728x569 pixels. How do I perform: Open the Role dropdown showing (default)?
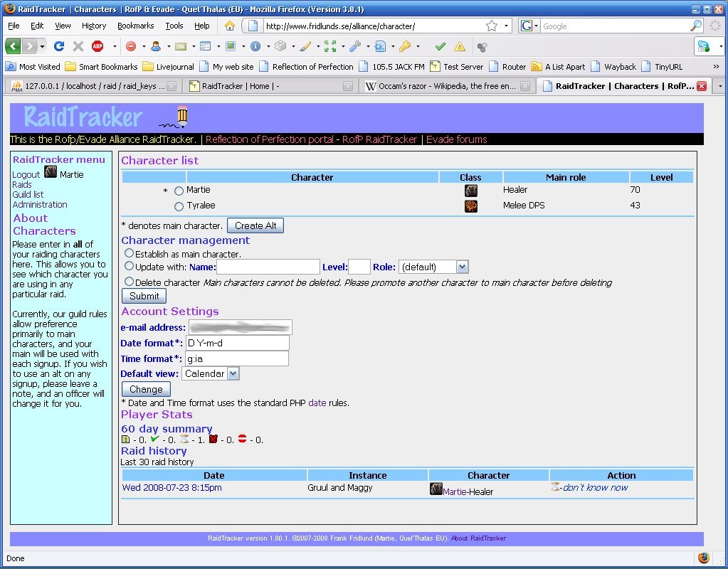click(x=433, y=267)
